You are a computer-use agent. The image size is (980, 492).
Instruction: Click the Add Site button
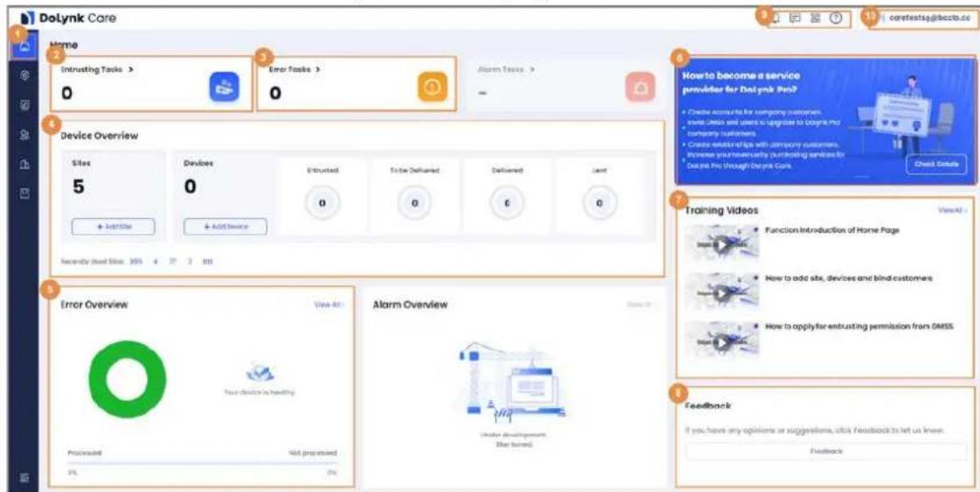(113, 227)
